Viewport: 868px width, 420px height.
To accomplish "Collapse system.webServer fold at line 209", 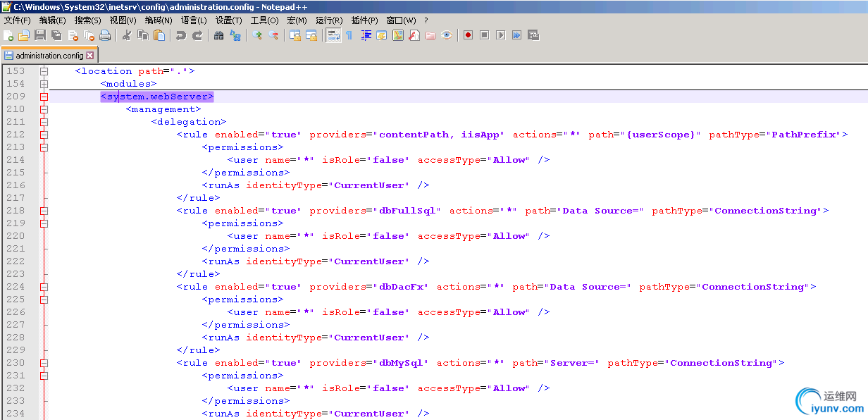I will [44, 97].
